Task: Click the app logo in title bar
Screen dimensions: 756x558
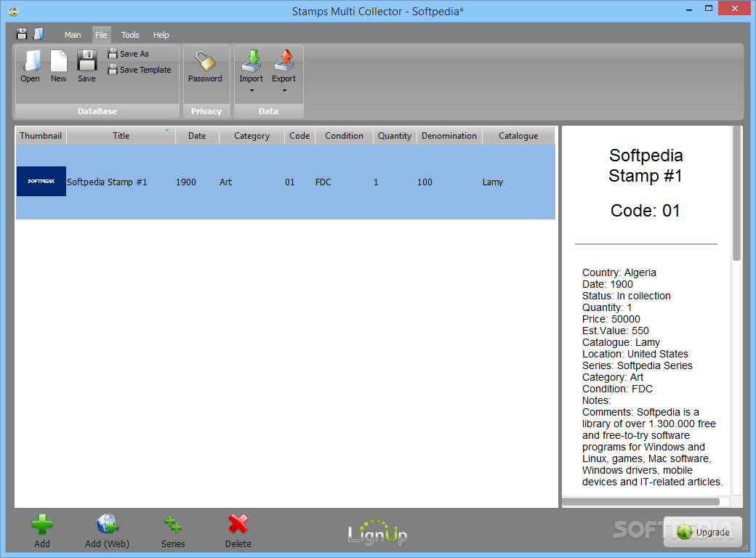Action: click(13, 11)
